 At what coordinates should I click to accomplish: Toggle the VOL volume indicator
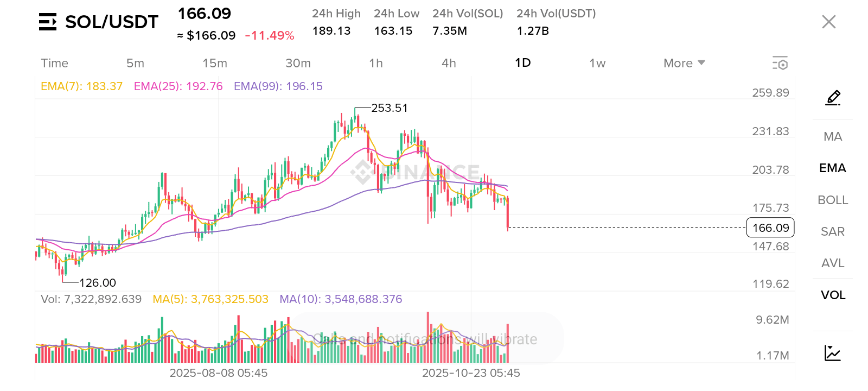click(833, 295)
